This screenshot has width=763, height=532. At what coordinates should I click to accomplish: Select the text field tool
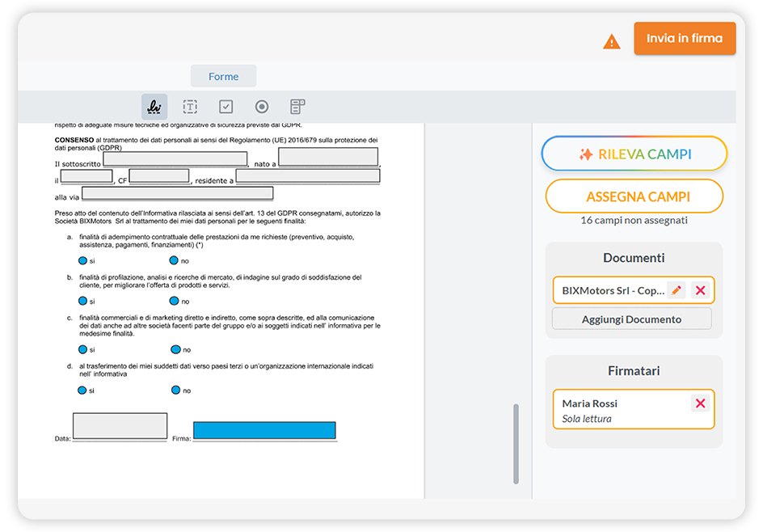pos(190,106)
